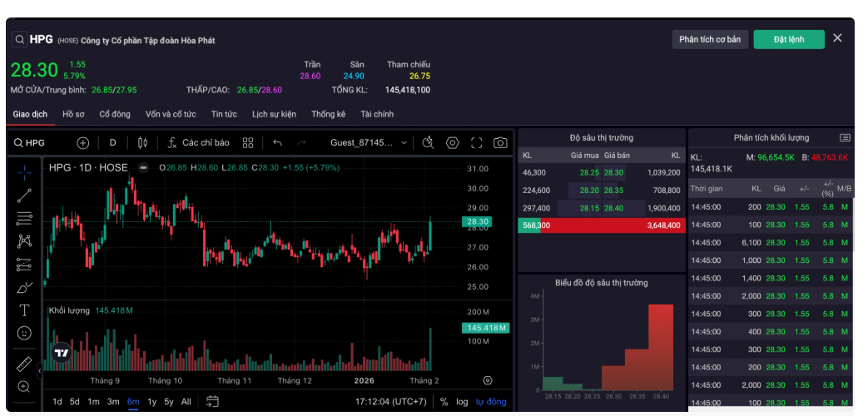Open price scale settings gear icon
The height and width of the screenshot is (416, 868).
click(x=487, y=380)
